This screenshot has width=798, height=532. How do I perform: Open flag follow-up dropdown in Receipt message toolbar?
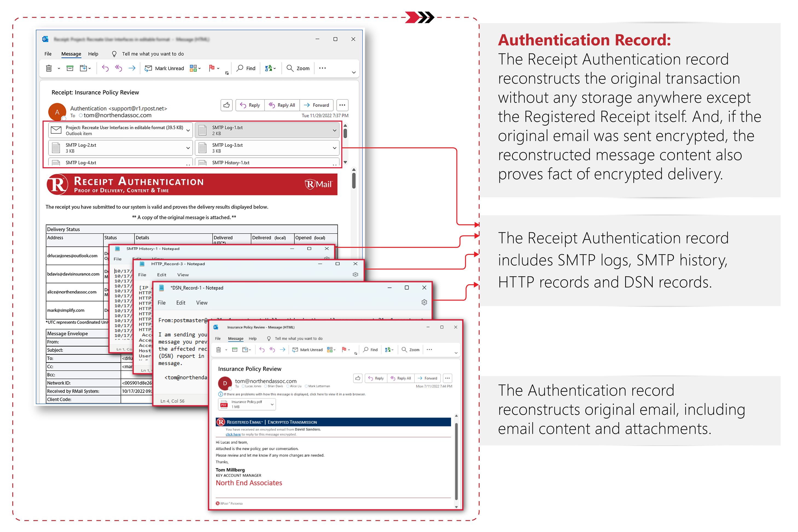[218, 68]
